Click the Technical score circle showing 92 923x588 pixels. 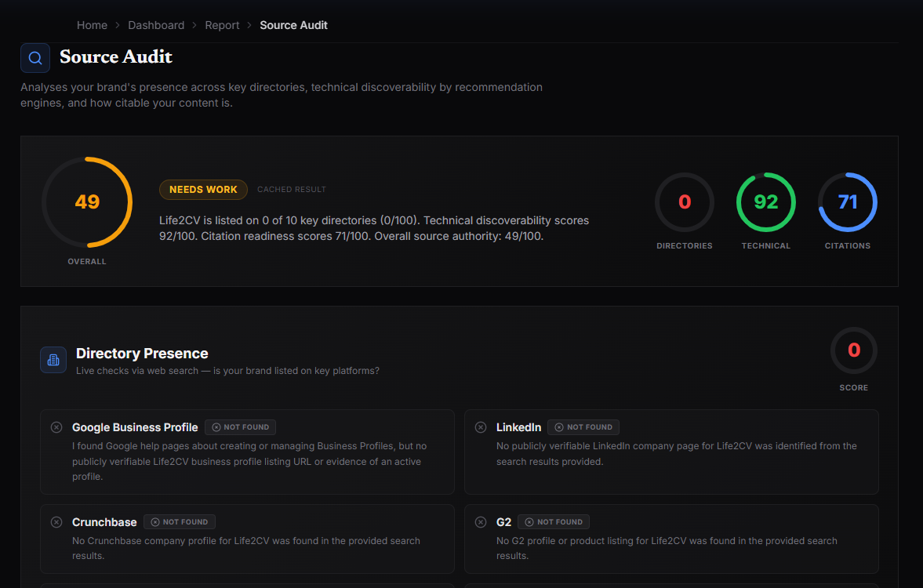click(766, 202)
